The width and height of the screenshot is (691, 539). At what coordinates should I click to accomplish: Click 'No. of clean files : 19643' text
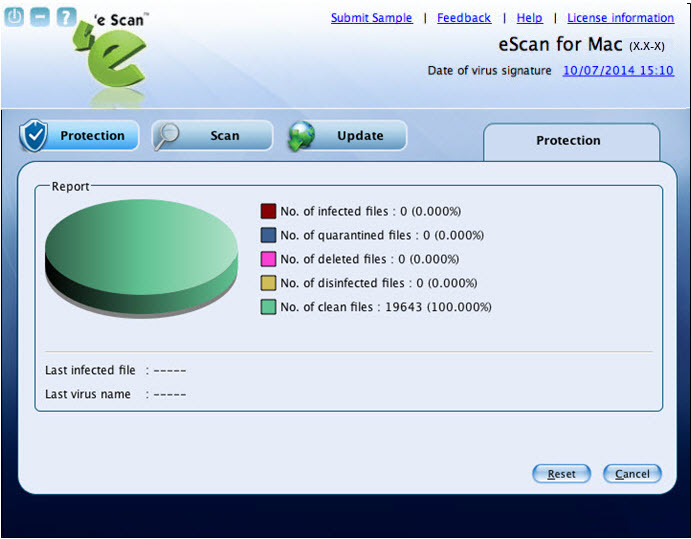coord(386,307)
